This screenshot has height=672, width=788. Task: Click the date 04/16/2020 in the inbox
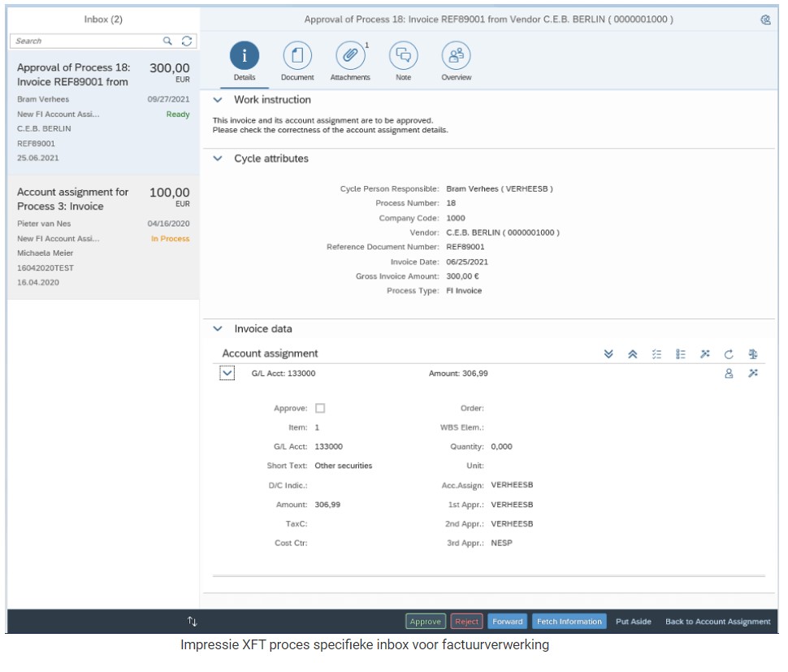coord(168,223)
